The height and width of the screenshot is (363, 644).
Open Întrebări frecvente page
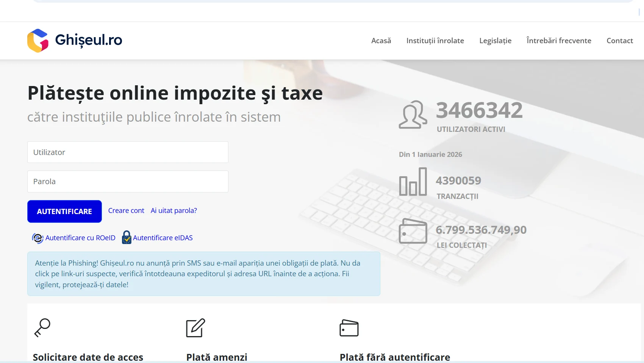click(559, 41)
